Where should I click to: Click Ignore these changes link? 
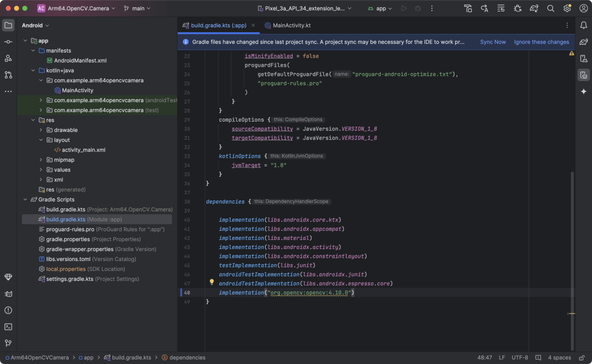click(x=541, y=42)
